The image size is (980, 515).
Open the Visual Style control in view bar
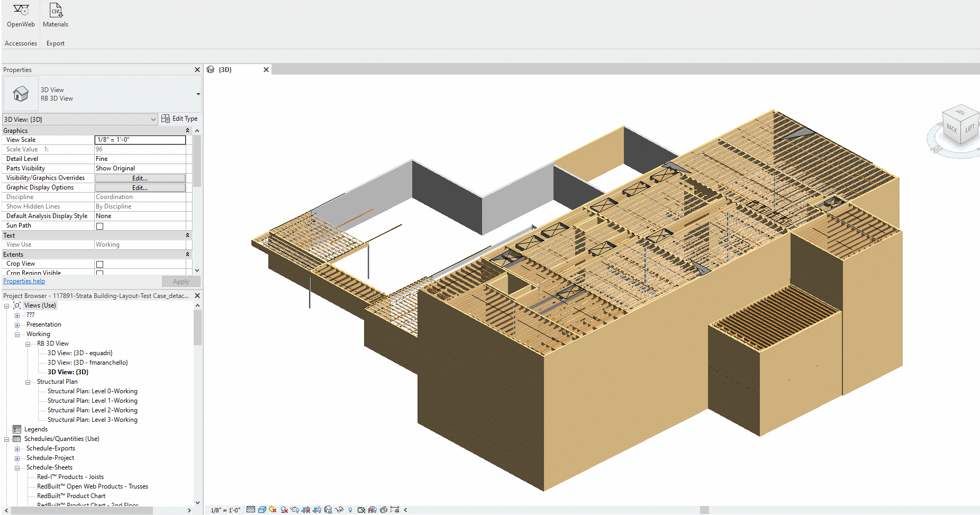point(262,510)
